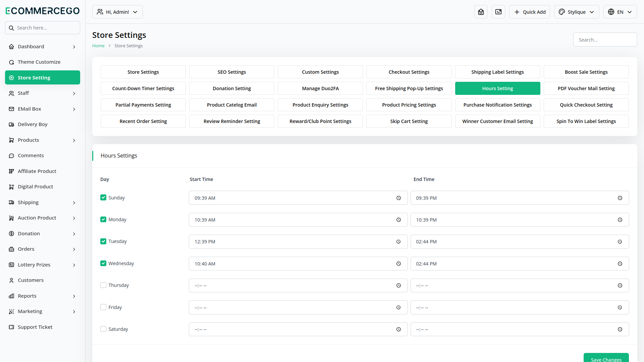Click the Lottery Prizes icon
Image resolution: width=644 pixels, height=362 pixels.
pyautogui.click(x=11, y=265)
